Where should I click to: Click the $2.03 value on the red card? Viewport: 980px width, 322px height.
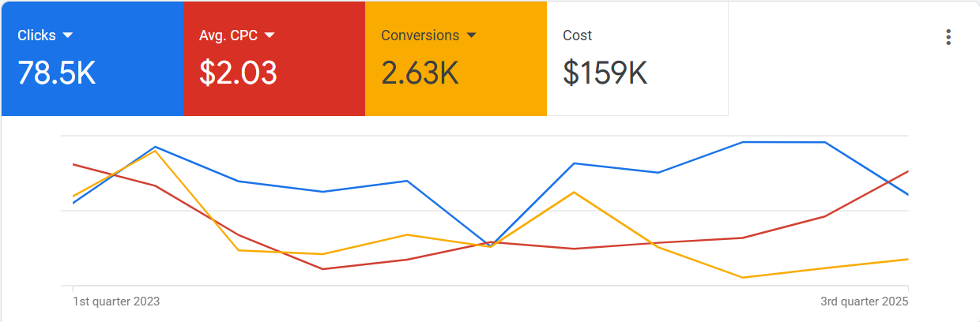[238, 73]
